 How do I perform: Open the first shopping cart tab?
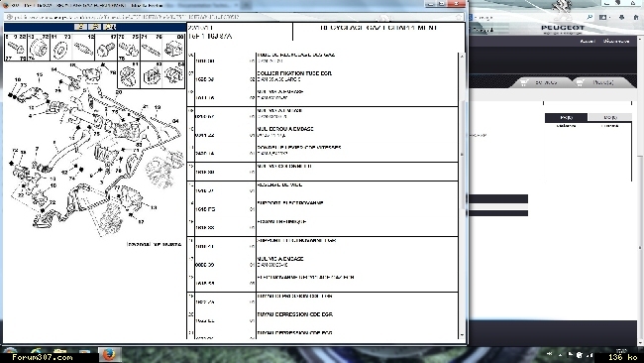click(x=541, y=82)
